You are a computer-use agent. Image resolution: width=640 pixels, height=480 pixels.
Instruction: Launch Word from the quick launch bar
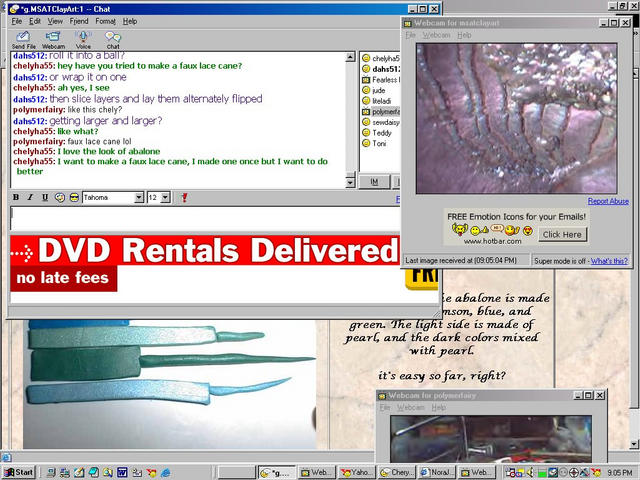pos(122,472)
